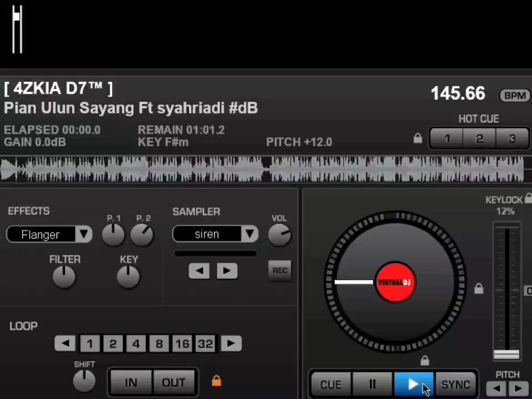Viewport: 532px width, 399px height.
Task: Trigger hot cue 1
Action: [447, 139]
